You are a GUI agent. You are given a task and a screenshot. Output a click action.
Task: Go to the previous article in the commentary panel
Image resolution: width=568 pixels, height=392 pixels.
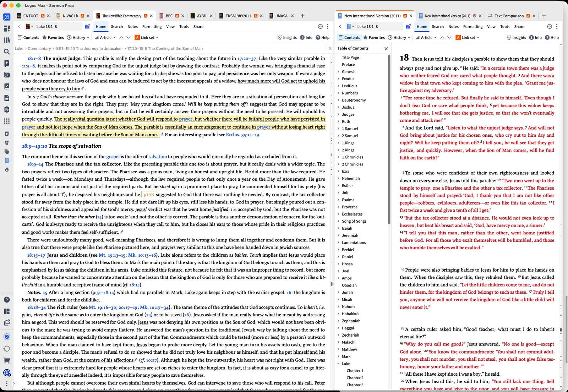[121, 37]
